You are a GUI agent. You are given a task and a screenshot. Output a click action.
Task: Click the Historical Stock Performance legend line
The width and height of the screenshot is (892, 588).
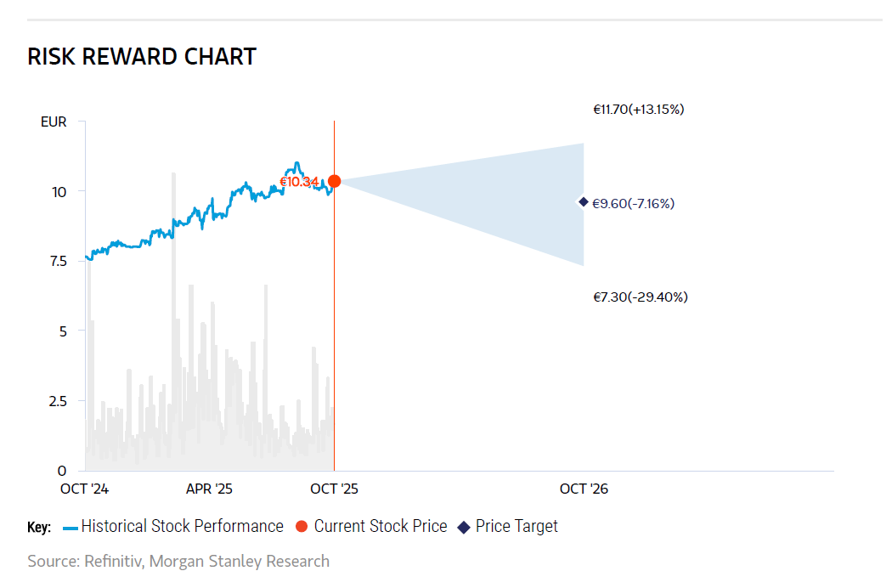[70, 527]
